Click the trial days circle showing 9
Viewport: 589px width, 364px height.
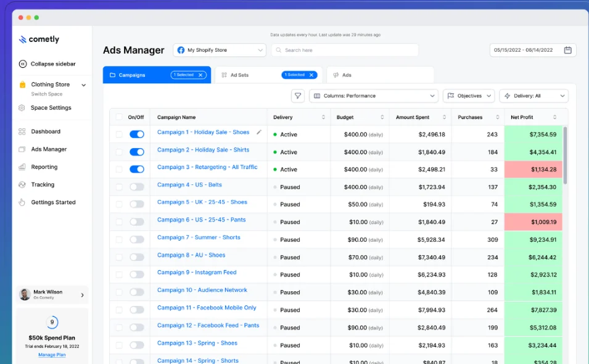pos(52,322)
